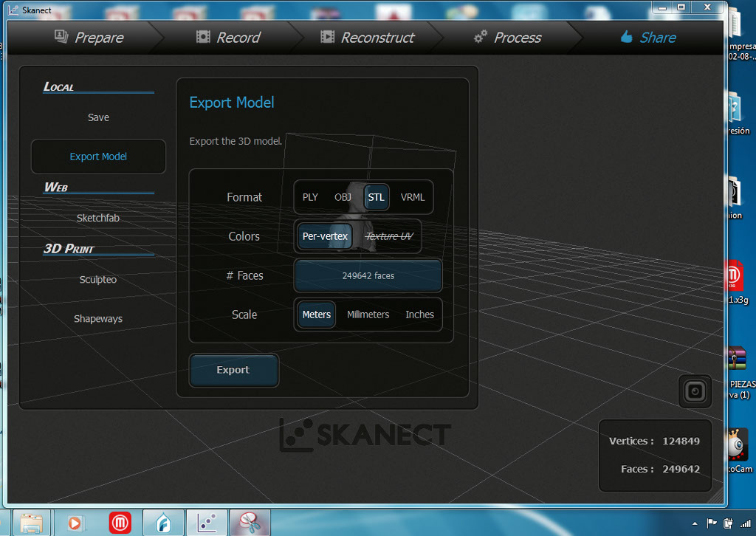Open media player in the taskbar

[75, 523]
